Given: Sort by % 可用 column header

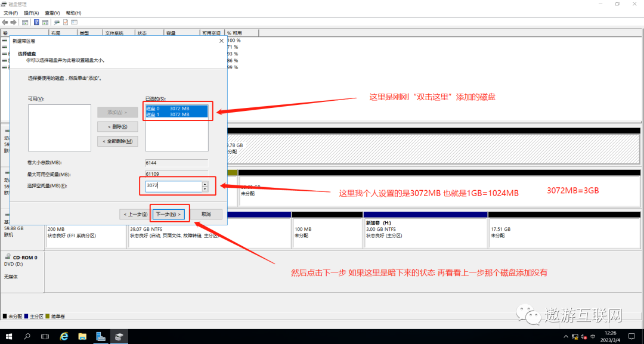Looking at the screenshot, I should 242,33.
